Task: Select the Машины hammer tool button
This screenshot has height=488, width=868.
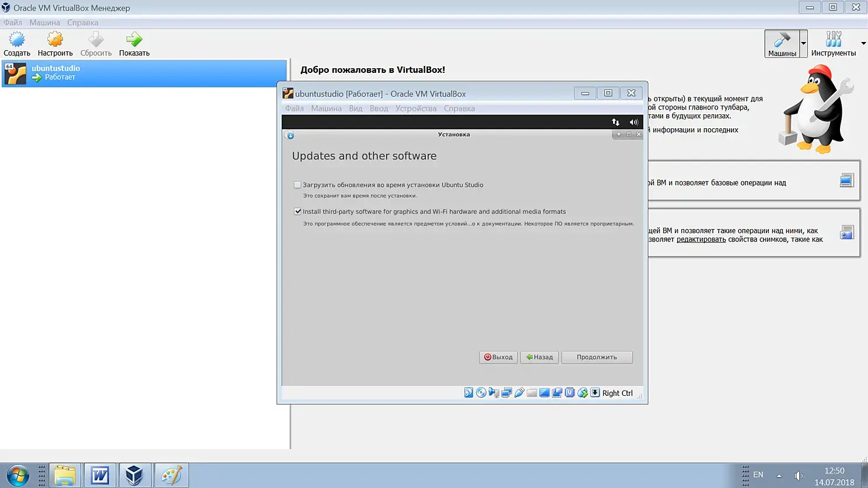Action: point(782,44)
